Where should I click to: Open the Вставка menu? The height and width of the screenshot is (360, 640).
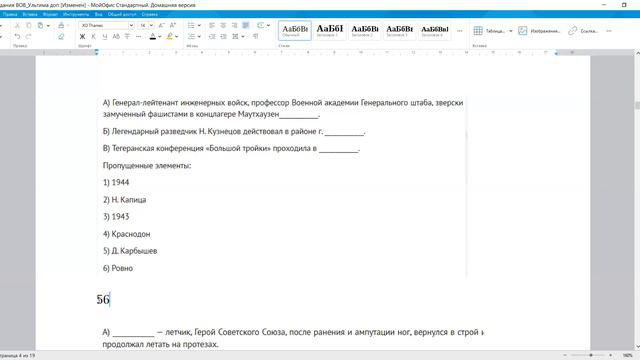pos(30,14)
